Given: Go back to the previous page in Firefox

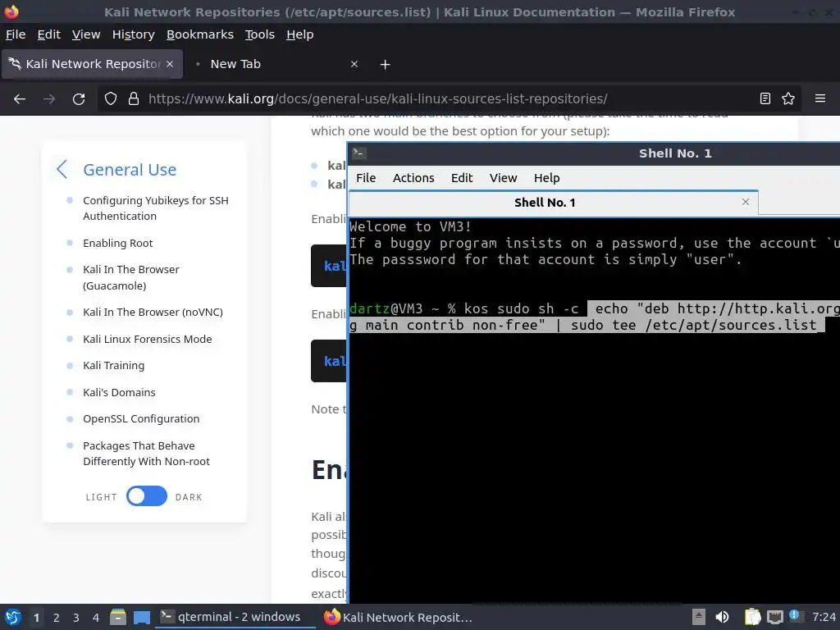Looking at the screenshot, I should click(x=20, y=99).
